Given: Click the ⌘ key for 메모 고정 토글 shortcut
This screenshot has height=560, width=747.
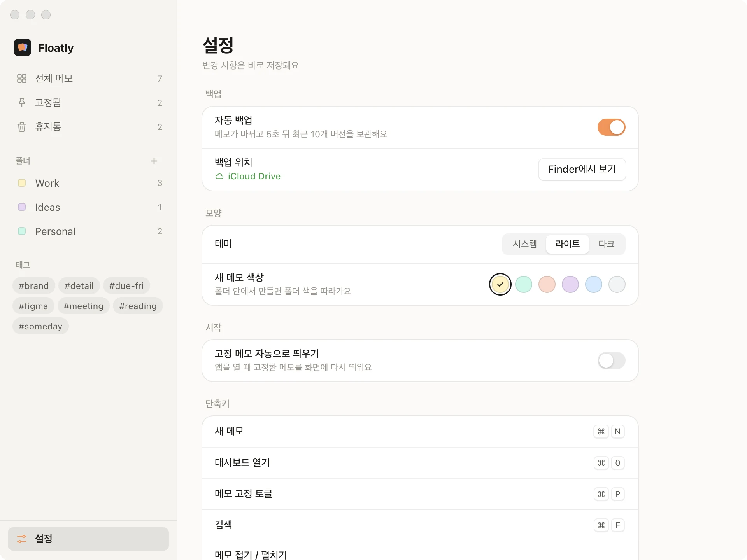Looking at the screenshot, I should click(601, 494).
